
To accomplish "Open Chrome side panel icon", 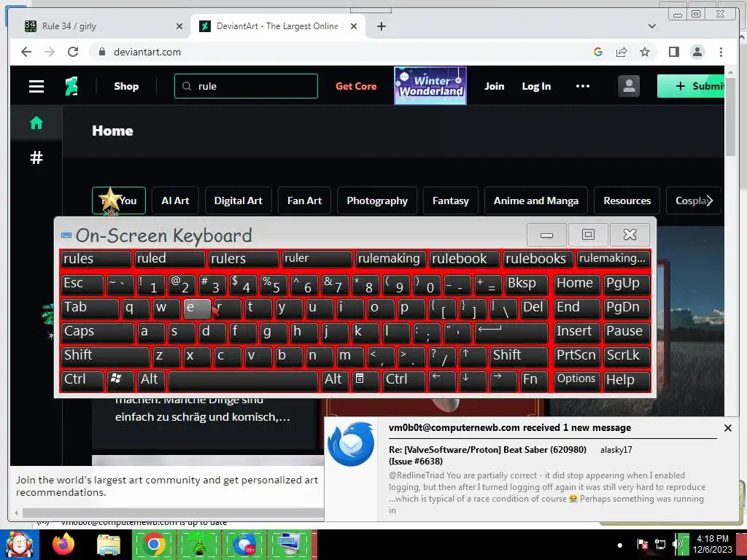I will 673,52.
